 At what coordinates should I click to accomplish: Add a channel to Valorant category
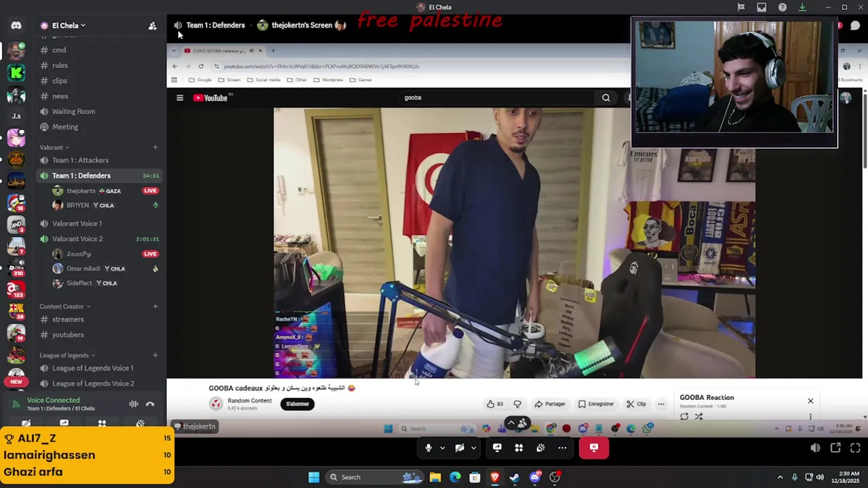(x=155, y=147)
